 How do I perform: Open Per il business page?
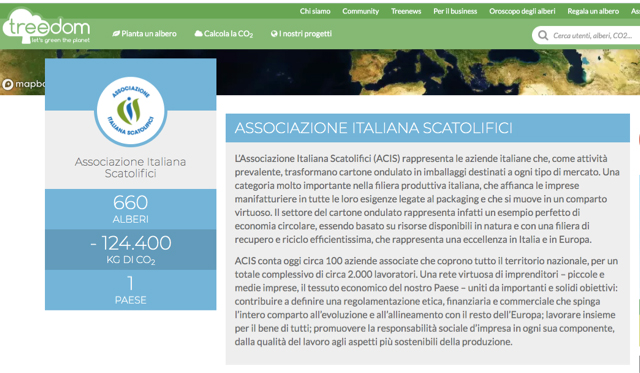click(x=455, y=11)
